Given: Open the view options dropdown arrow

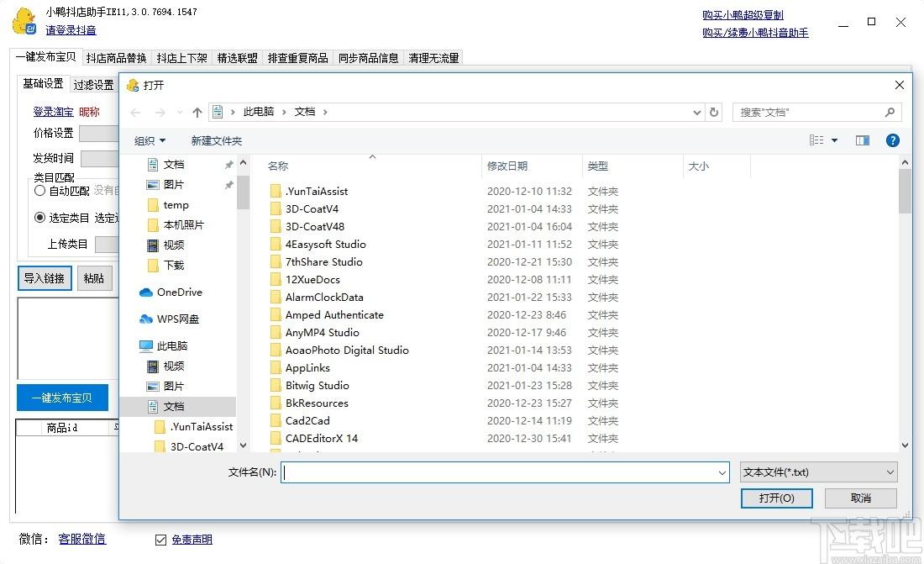Looking at the screenshot, I should point(834,140).
